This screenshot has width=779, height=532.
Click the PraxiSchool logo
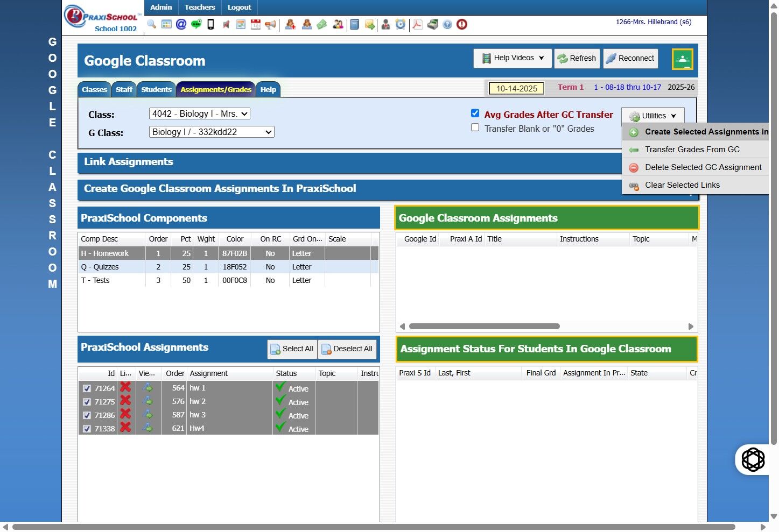(103, 18)
